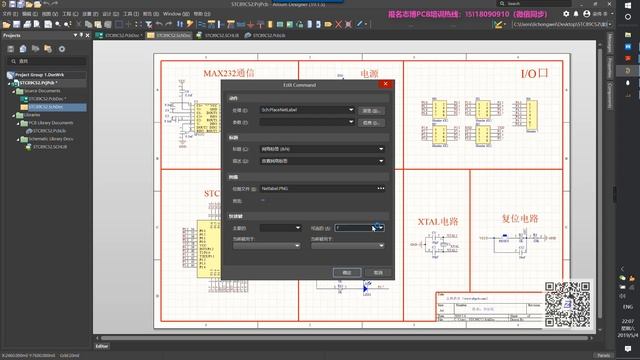
Task: Click the Paste toolbar icon
Action: tap(98, 24)
